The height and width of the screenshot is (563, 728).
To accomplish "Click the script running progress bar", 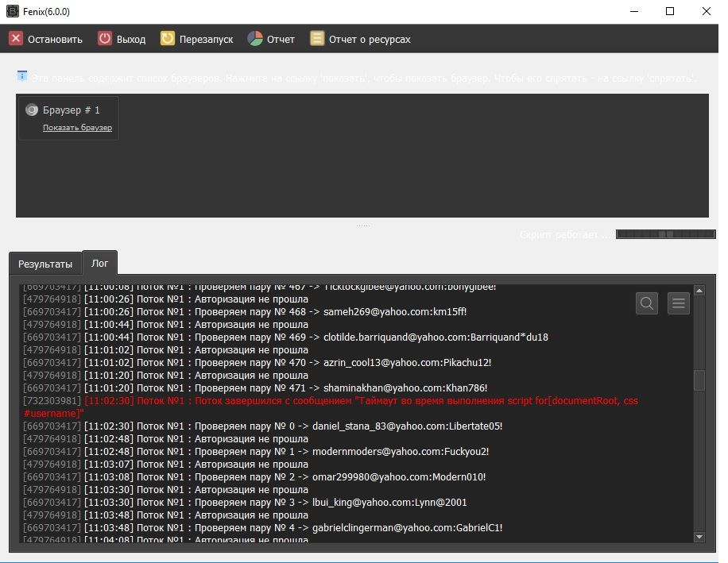I will [x=665, y=234].
